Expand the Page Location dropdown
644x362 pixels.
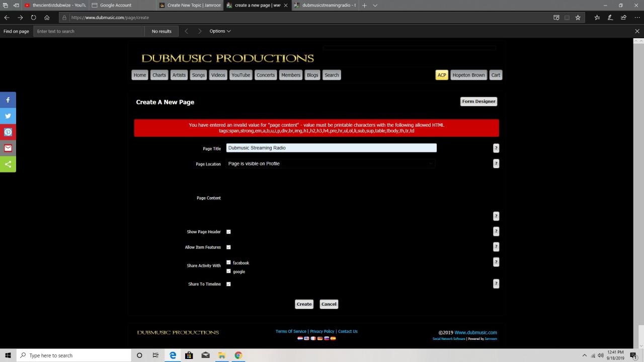(x=330, y=164)
